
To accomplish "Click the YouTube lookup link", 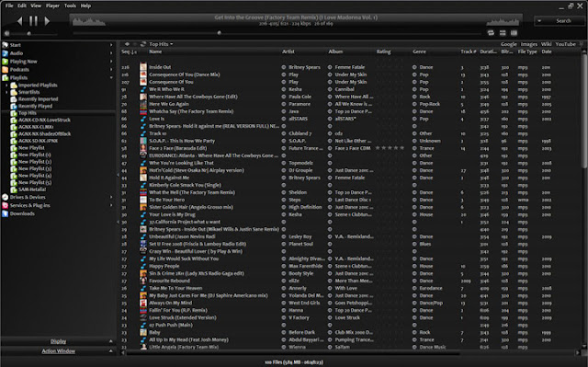I will pyautogui.click(x=566, y=44).
